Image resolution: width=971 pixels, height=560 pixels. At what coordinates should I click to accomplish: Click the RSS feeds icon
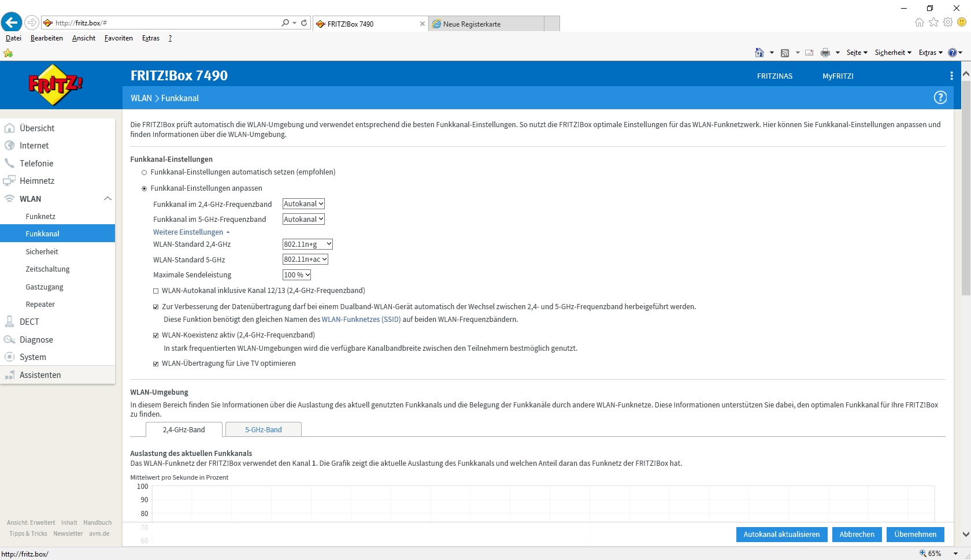tap(785, 53)
